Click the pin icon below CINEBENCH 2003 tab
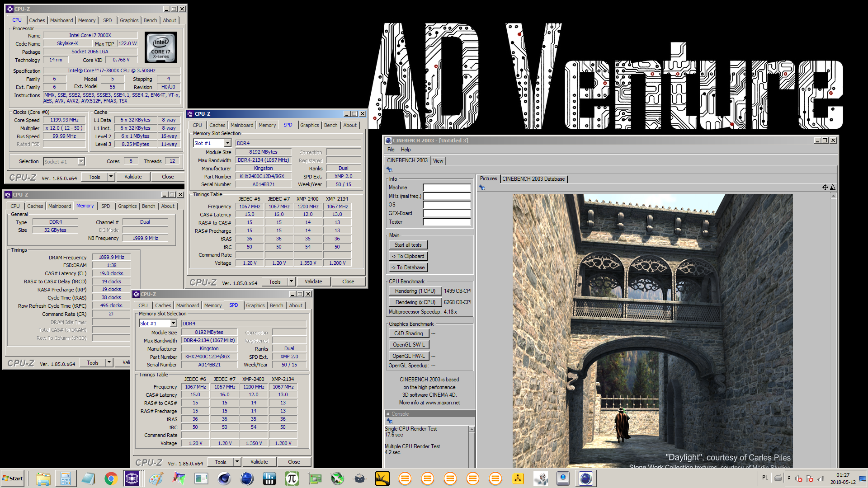868x488 pixels. pyautogui.click(x=389, y=169)
